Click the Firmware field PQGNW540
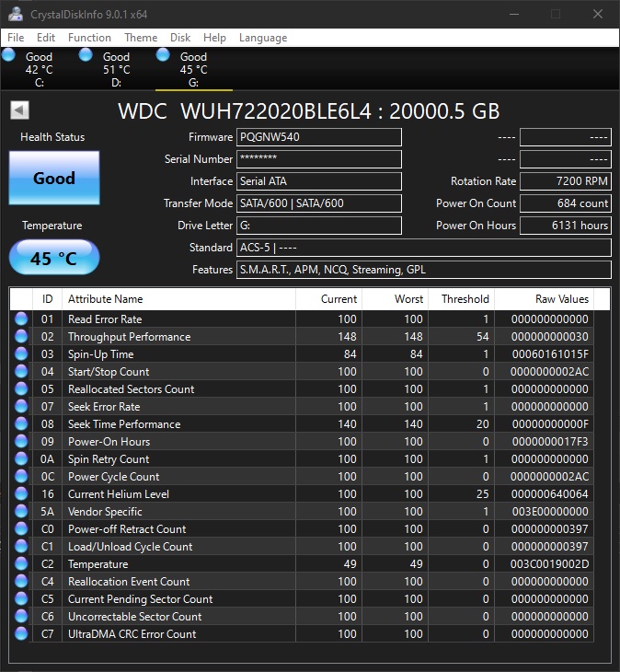Screen dimensions: 620x672 coord(319,137)
